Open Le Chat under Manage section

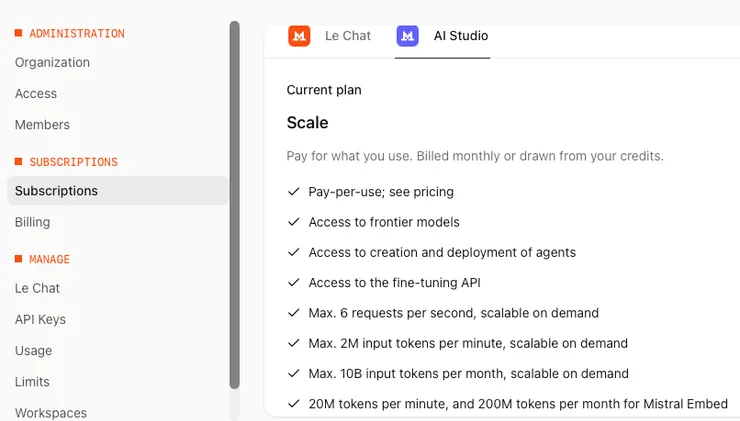pos(37,288)
